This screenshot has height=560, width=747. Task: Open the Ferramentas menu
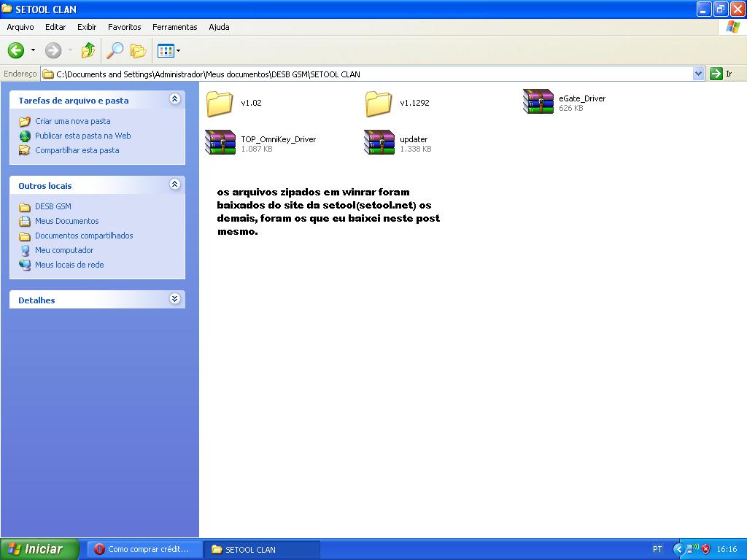175,27
